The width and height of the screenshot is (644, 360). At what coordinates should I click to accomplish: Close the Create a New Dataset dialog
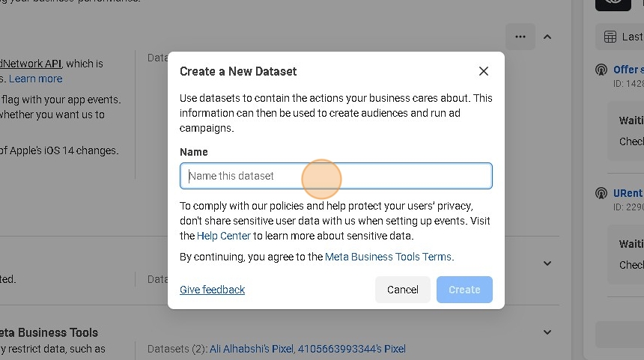pos(484,71)
